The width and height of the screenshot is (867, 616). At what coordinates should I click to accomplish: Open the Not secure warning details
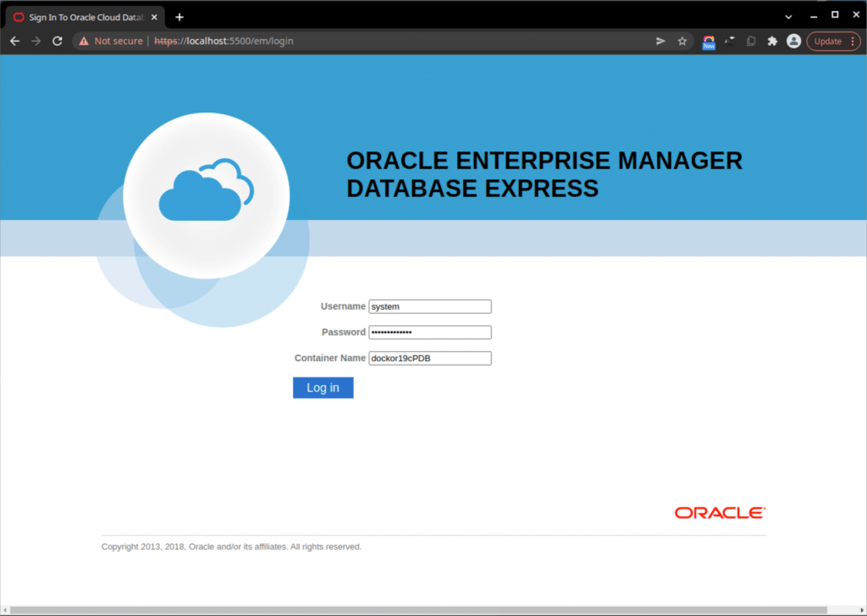(x=111, y=41)
